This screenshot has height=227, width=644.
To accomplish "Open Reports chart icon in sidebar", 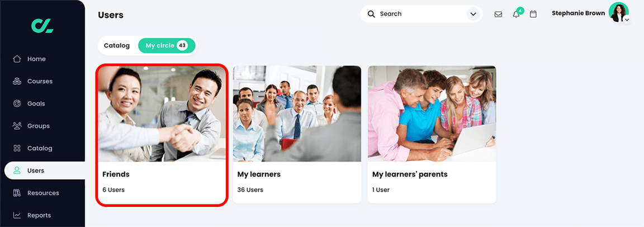I will [x=17, y=215].
